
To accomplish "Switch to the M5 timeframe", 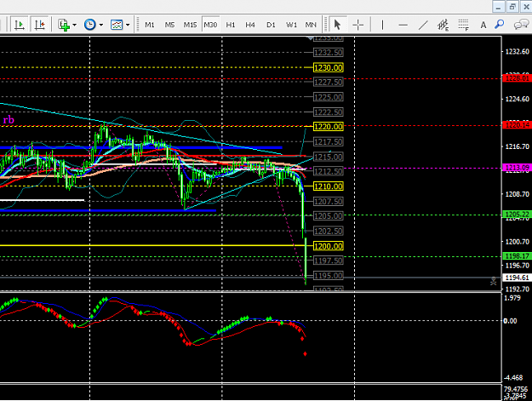I will [x=169, y=25].
